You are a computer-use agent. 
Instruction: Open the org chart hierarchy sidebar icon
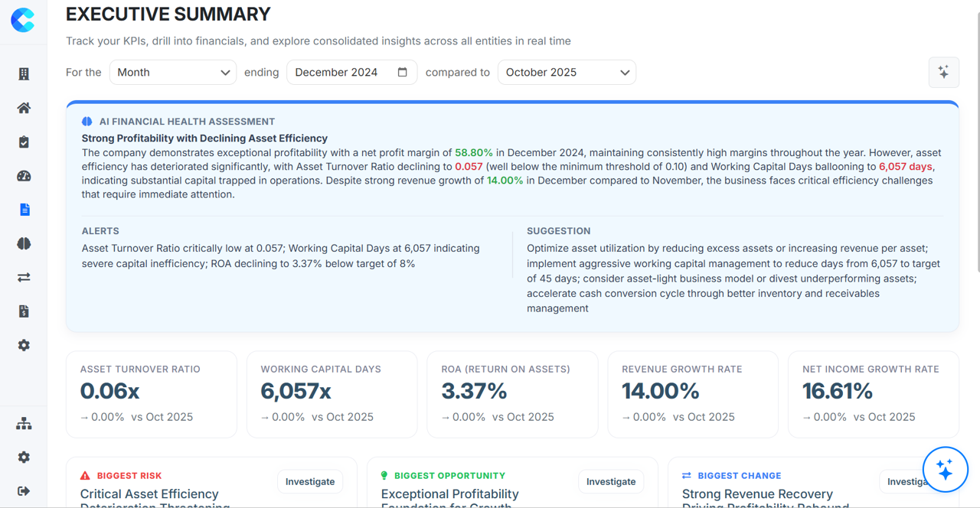pos(24,423)
